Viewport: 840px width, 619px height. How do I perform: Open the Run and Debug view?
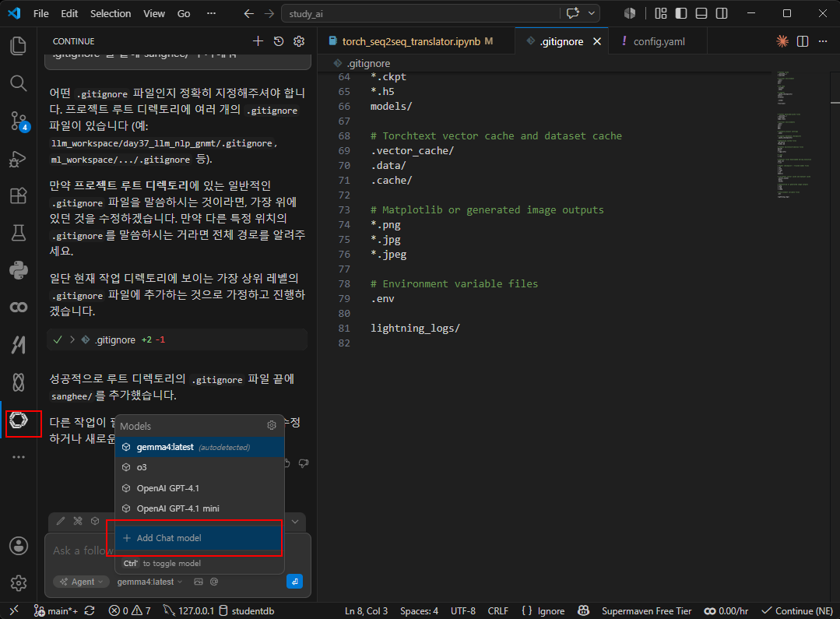[x=18, y=159]
